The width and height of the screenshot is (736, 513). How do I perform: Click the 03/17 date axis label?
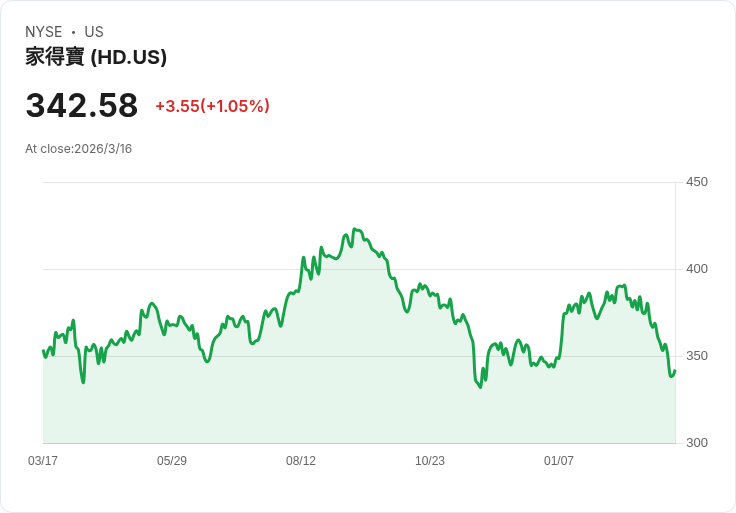click(43, 460)
